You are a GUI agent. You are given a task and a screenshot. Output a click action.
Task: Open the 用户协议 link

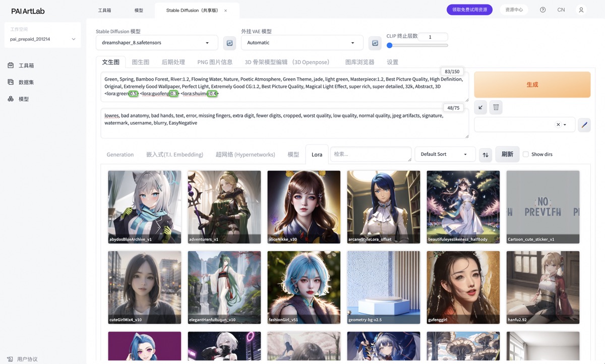click(27, 359)
